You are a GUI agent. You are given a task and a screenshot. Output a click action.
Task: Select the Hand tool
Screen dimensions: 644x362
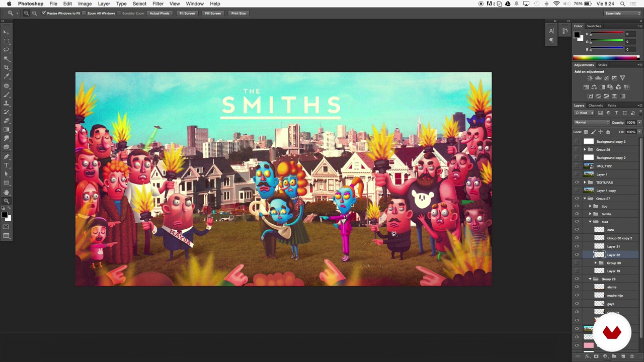tap(7, 192)
